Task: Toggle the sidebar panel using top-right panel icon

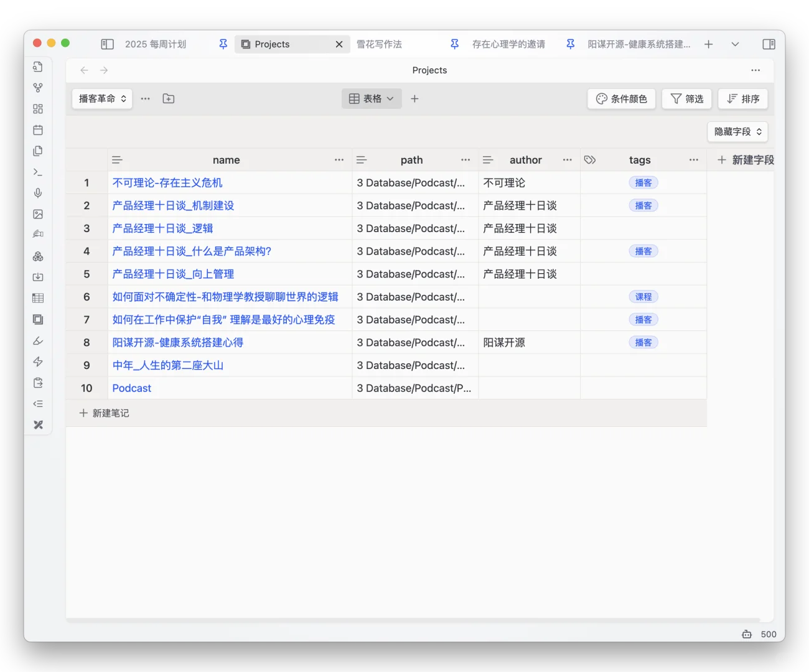Action: point(769,44)
